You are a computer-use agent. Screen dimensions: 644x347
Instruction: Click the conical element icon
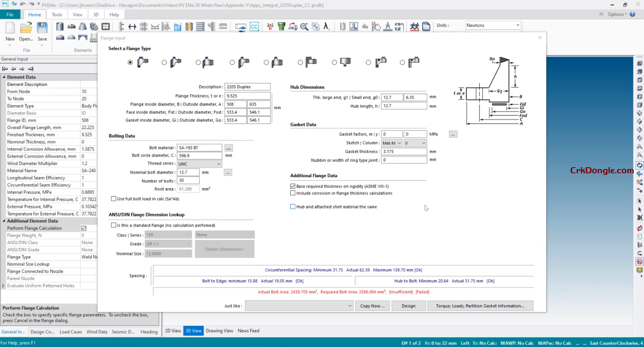click(x=83, y=27)
